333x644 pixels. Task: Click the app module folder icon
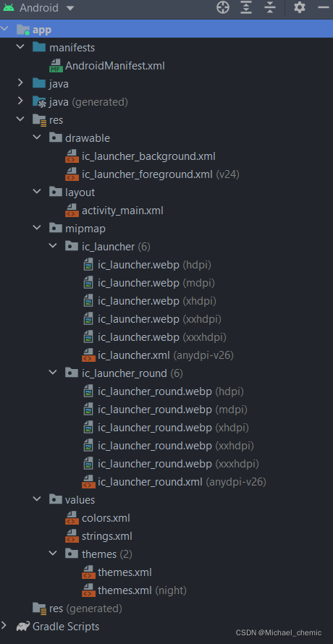pos(23,30)
